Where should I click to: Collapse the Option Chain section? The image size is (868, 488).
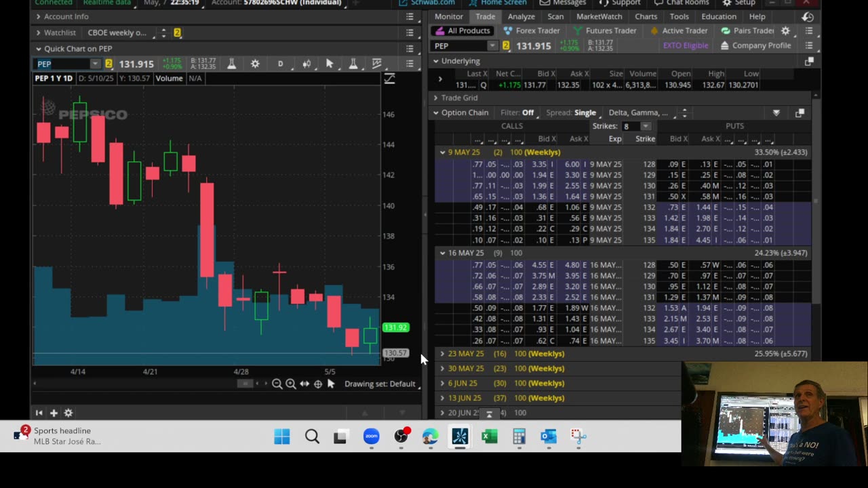(435, 113)
